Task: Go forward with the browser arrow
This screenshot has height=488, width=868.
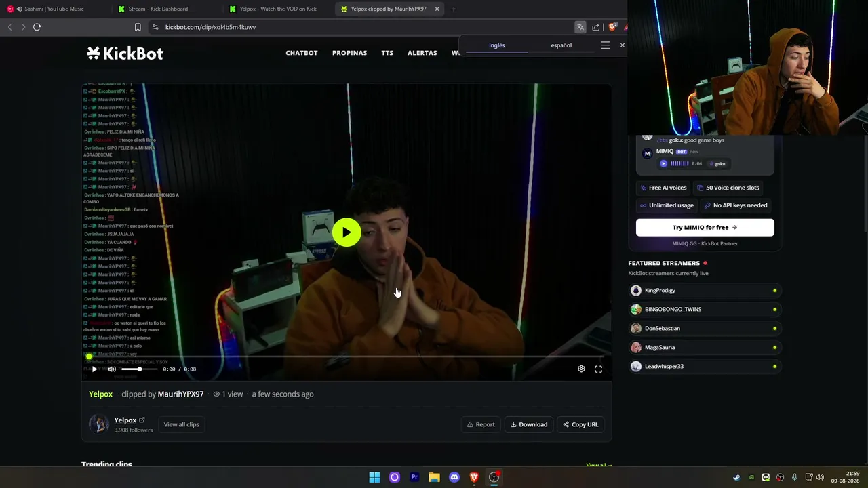Action: click(23, 27)
